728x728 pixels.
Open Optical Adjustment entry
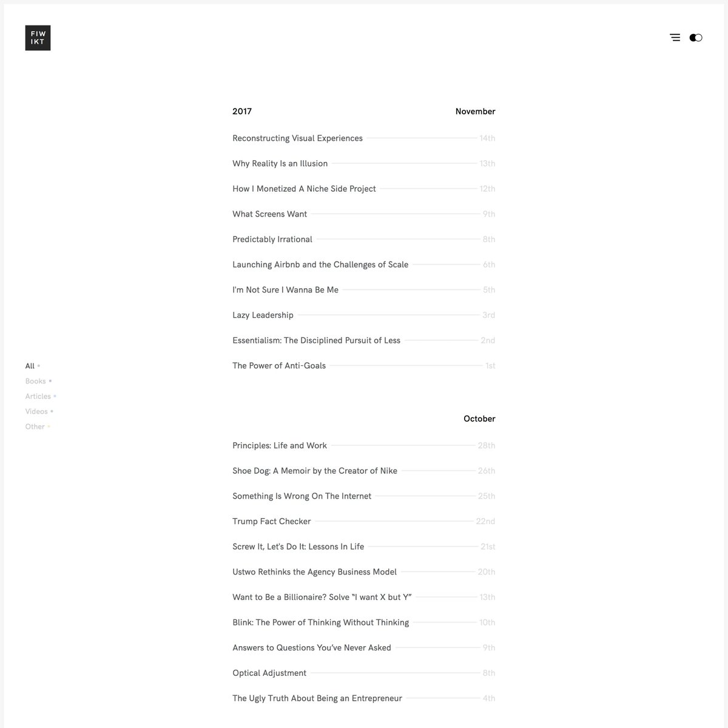point(269,673)
